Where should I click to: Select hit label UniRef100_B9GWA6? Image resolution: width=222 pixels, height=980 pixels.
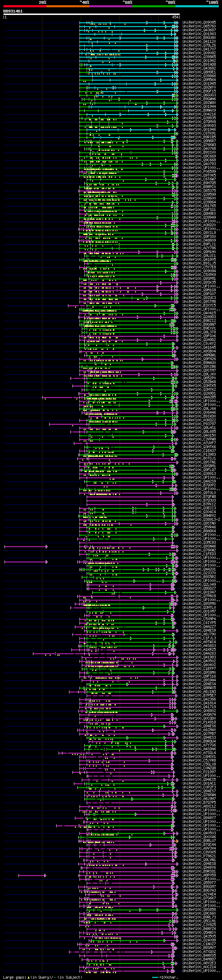tap(199, 99)
